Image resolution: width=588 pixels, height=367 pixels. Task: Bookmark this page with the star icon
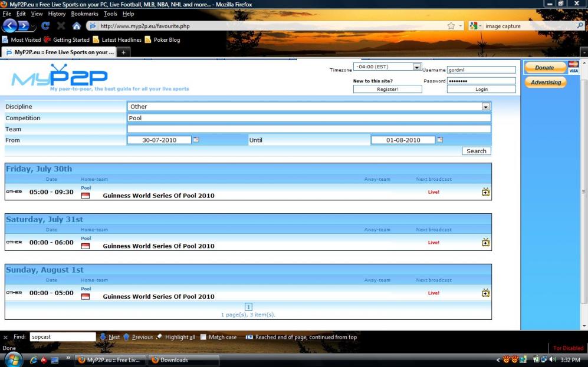click(451, 26)
